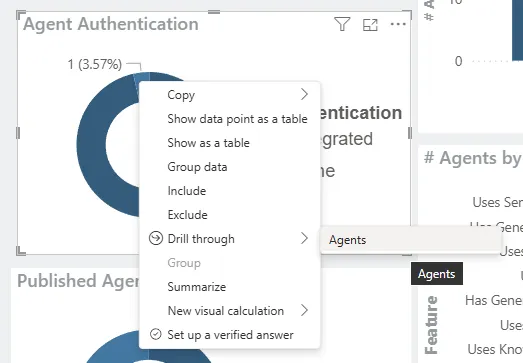Select Show data point as a table
Image resolution: width=523 pixels, height=363 pixels.
click(x=229, y=119)
